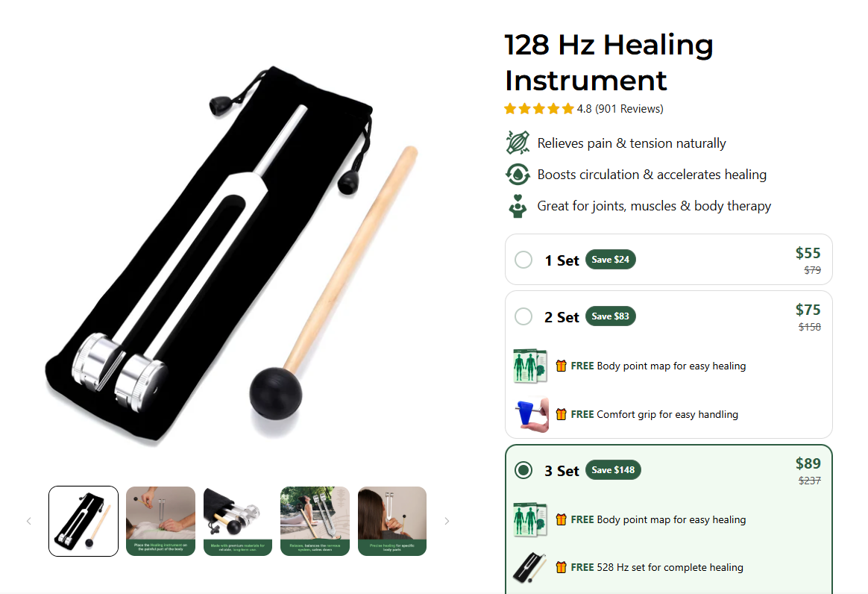Toggle the 3 Set radio button
This screenshot has width=868, height=594.
(523, 470)
